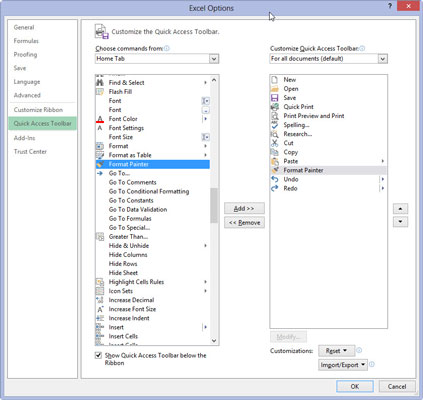Click the Insert Cells icon
The height and width of the screenshot is (400, 423).
click(x=100, y=336)
